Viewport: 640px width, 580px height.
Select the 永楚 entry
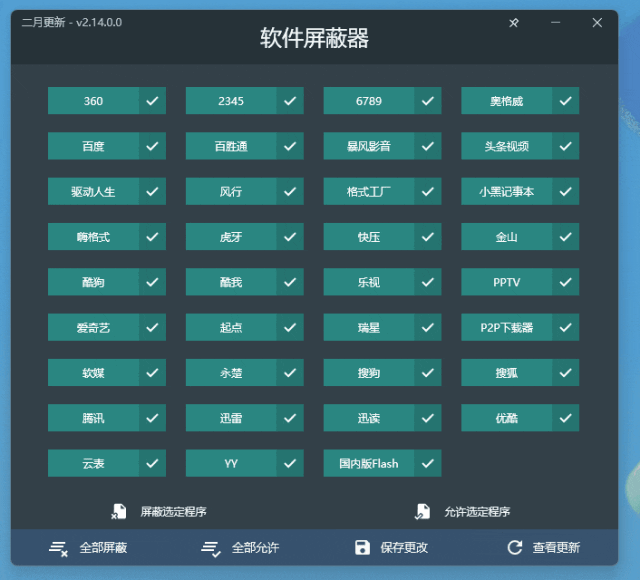click(231, 373)
